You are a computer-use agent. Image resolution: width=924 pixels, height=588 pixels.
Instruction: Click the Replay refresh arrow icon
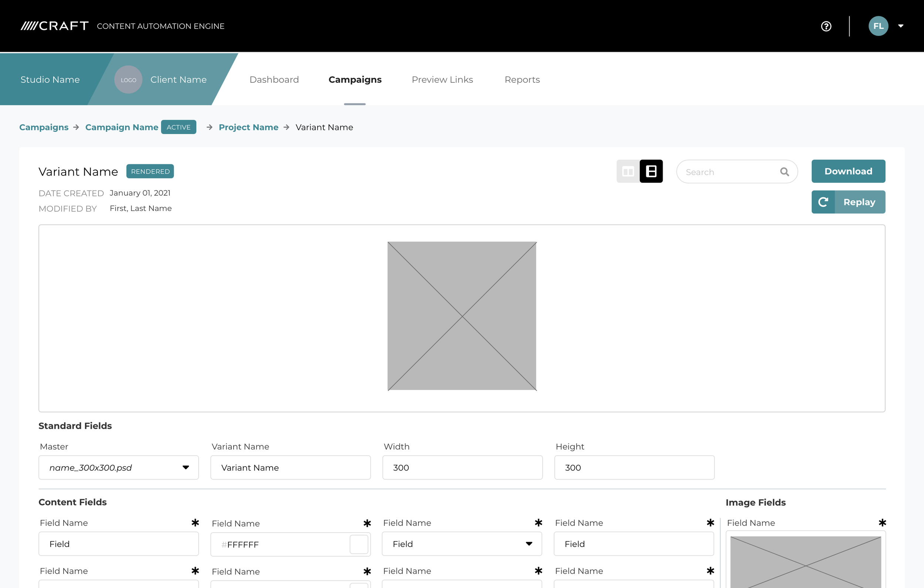tap(823, 202)
